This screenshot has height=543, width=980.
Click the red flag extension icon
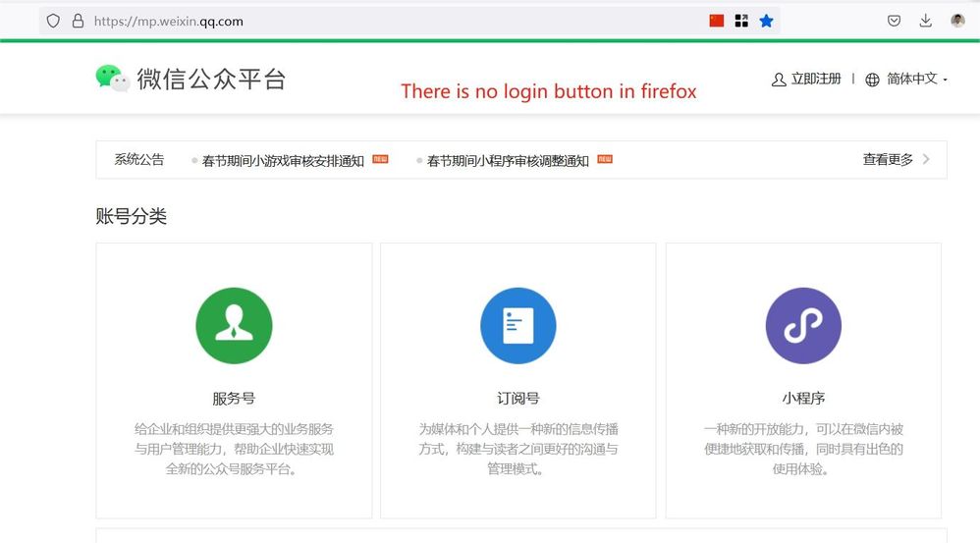(716, 21)
